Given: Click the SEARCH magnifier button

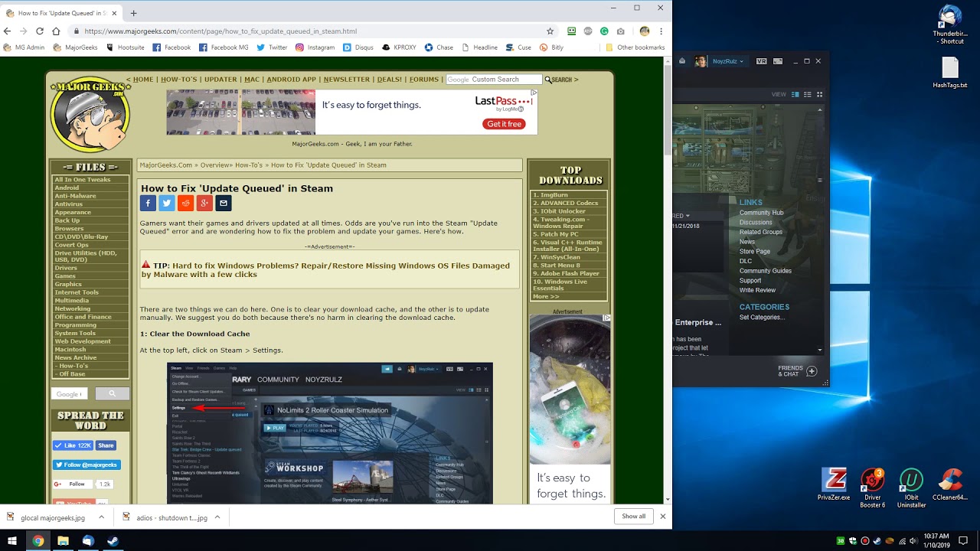Looking at the screenshot, I should 561,80.
